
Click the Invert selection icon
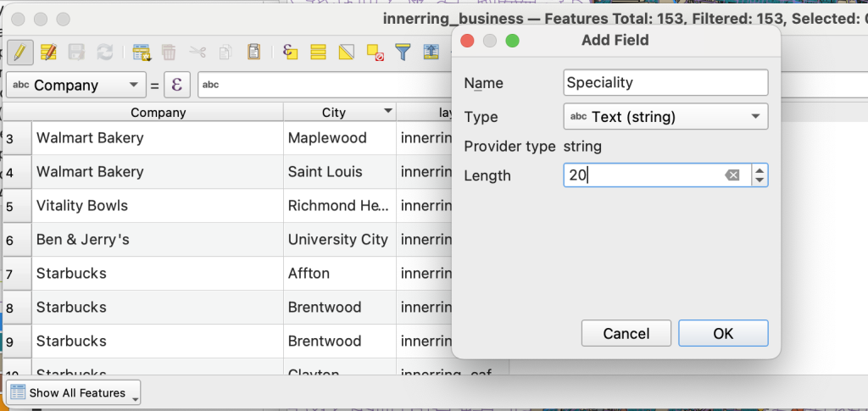(x=346, y=52)
